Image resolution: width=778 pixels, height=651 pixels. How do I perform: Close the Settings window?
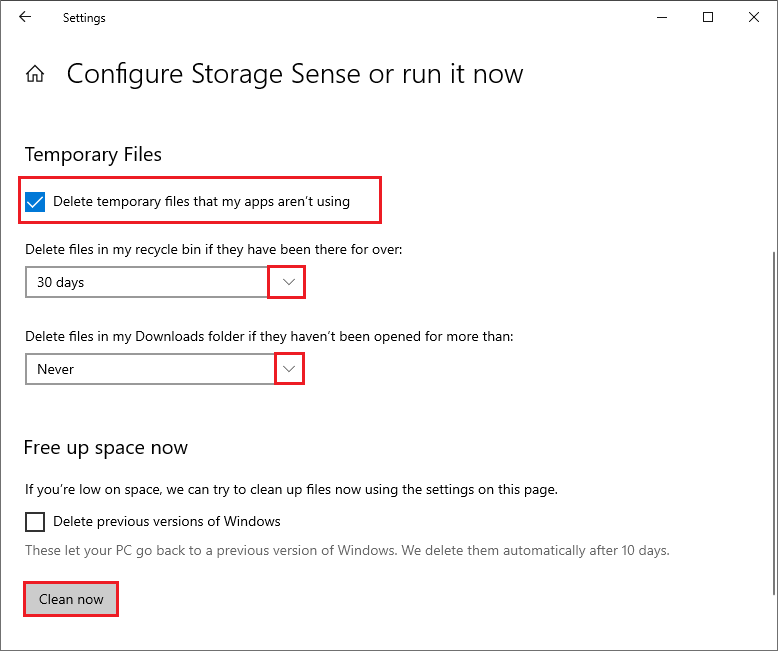(x=754, y=17)
